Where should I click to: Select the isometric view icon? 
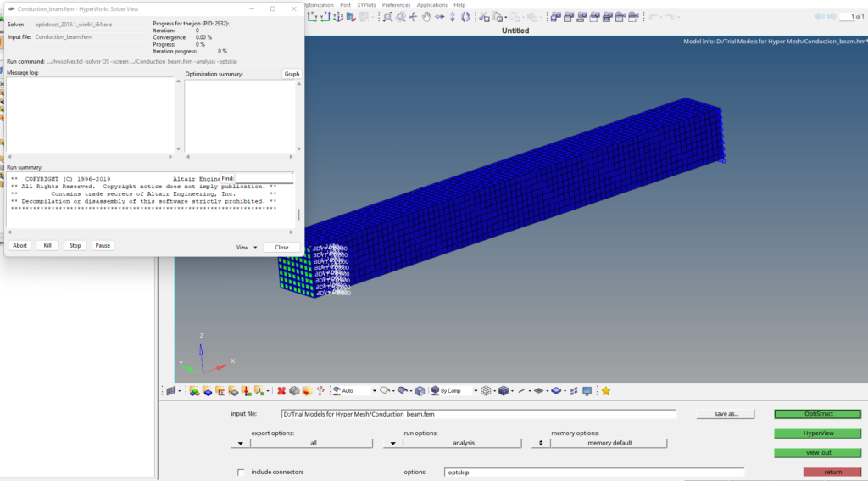(x=338, y=17)
